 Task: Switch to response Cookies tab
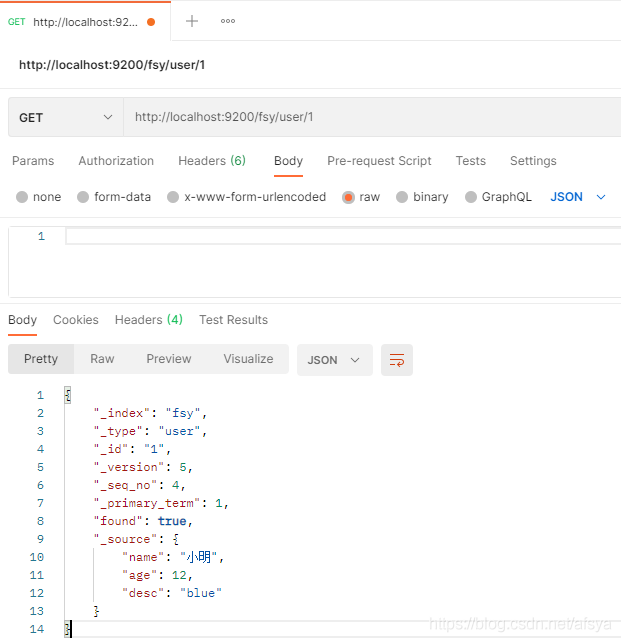[x=76, y=320]
